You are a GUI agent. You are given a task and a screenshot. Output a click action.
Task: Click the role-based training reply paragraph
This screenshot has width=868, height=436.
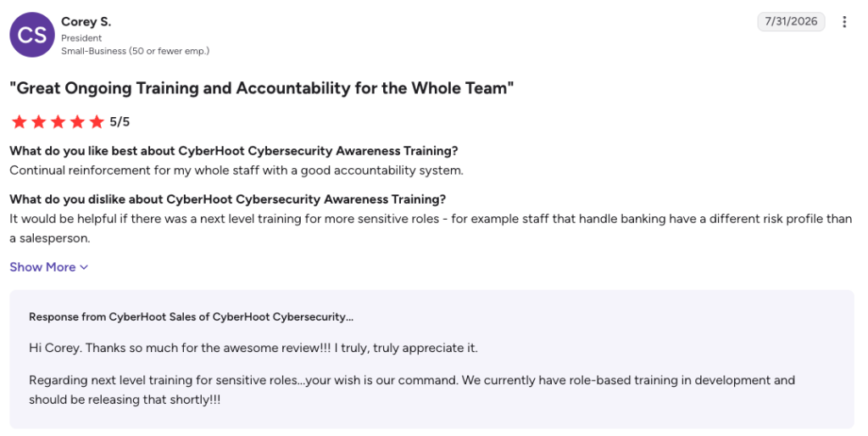[x=412, y=390]
